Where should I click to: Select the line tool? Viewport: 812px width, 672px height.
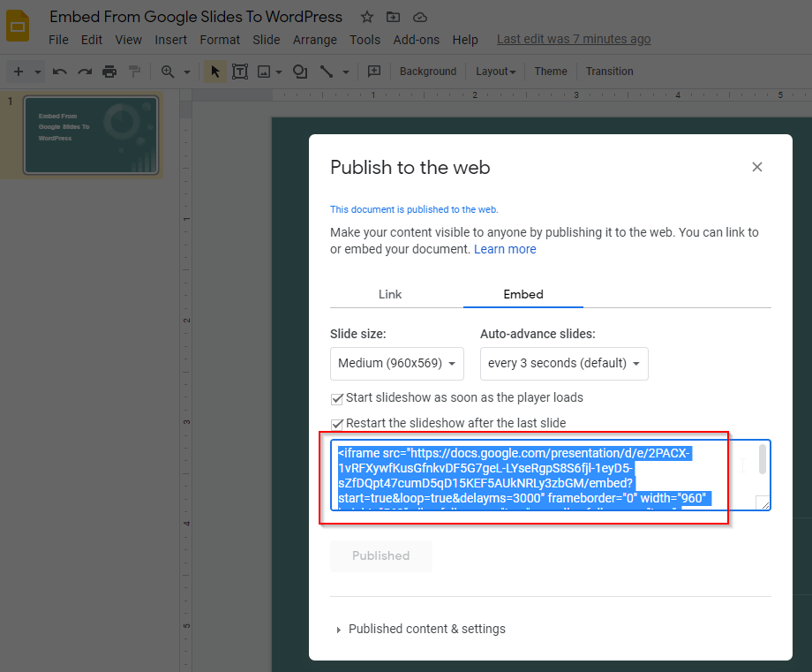tap(327, 72)
